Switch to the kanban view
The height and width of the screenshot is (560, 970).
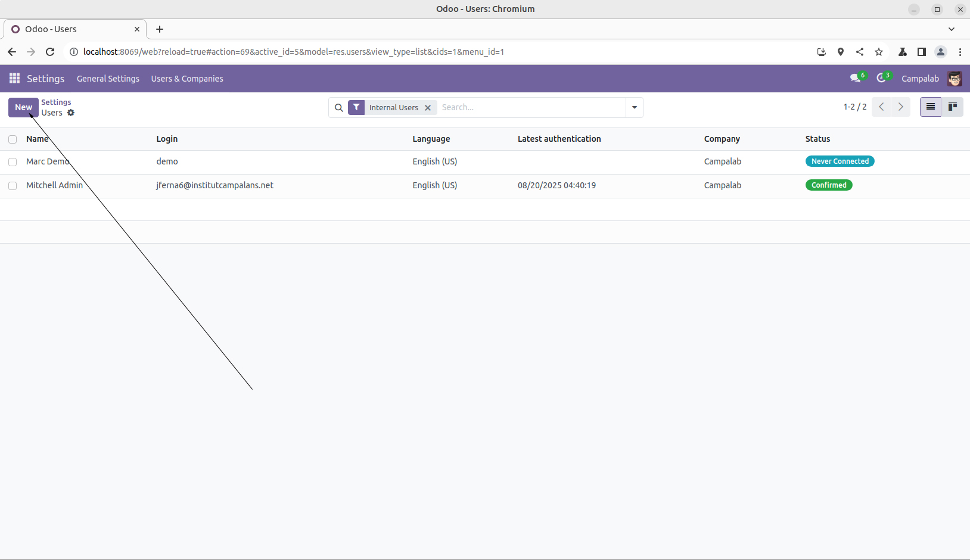952,107
